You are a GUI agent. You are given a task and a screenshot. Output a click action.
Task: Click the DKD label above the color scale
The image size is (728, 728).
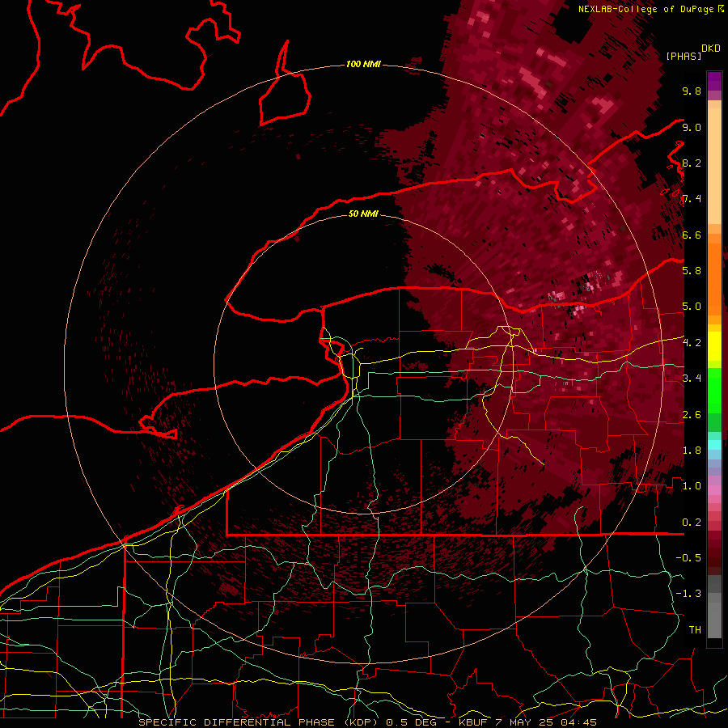click(711, 49)
